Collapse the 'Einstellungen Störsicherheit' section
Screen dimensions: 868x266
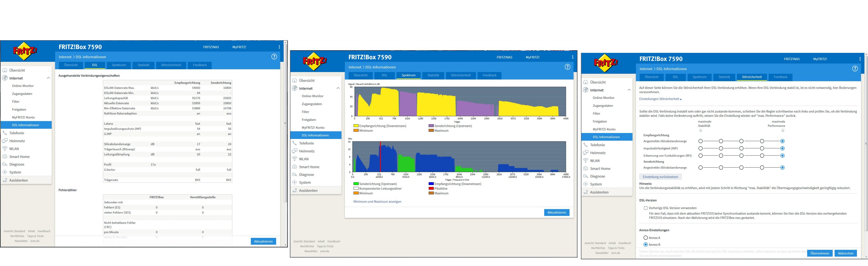[660, 99]
